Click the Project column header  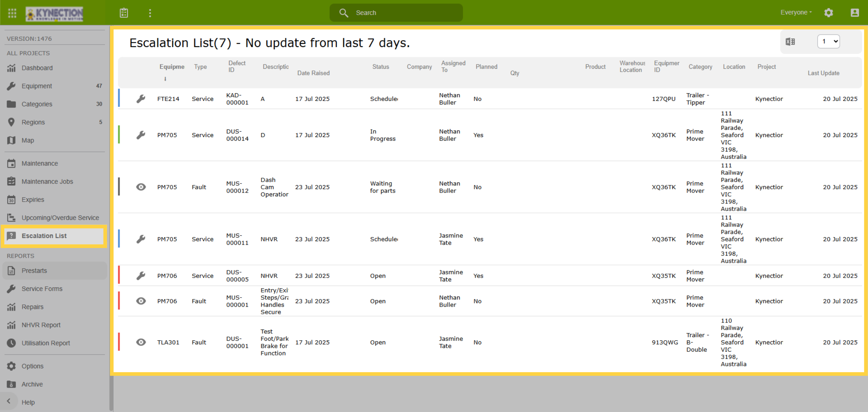click(766, 67)
